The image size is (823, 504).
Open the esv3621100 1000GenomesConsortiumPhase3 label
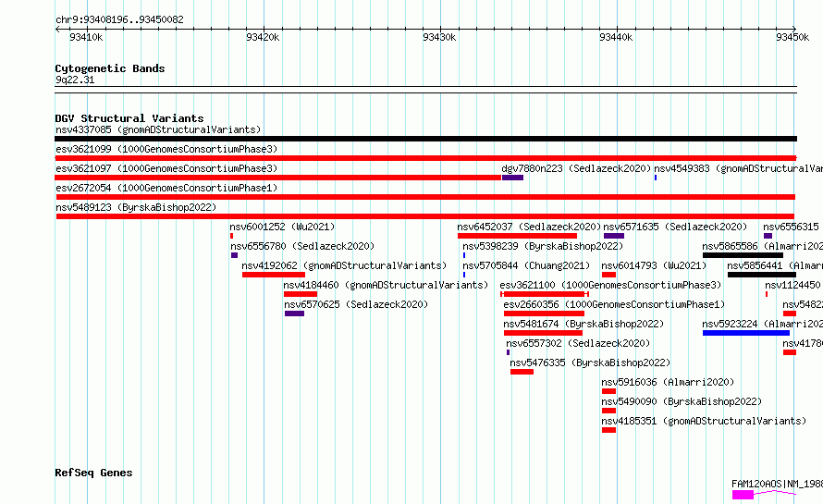[x=610, y=285]
